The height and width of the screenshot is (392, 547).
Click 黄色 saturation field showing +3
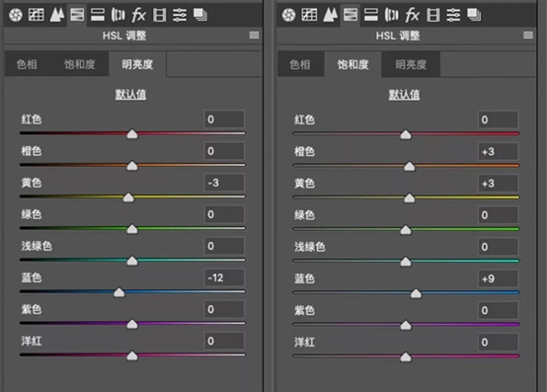point(498,184)
